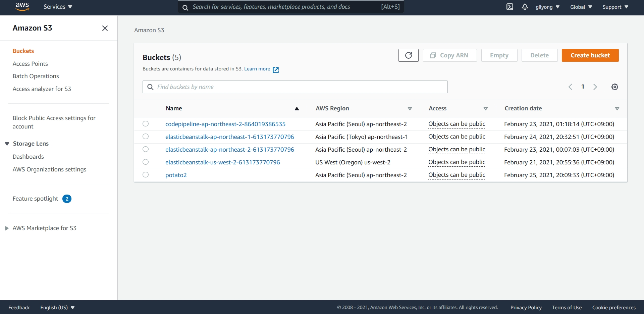644x314 pixels.
Task: Sort by AWS Region column arrow
Action: 410,109
